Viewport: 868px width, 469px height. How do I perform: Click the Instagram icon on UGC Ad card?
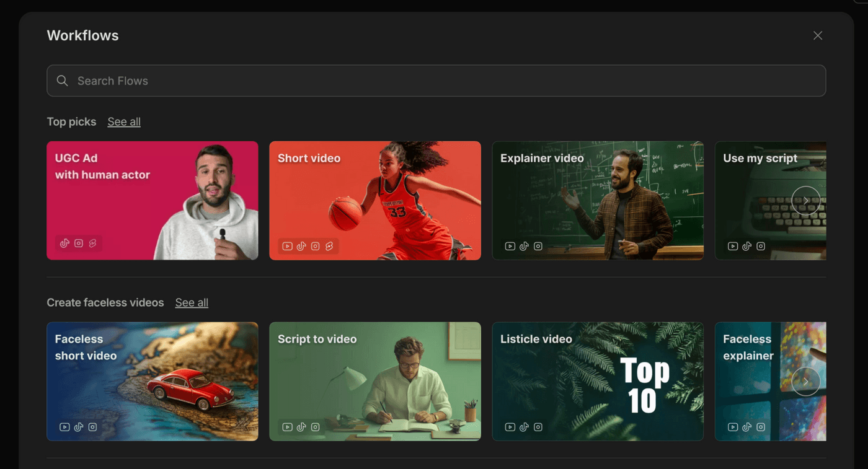tap(79, 243)
